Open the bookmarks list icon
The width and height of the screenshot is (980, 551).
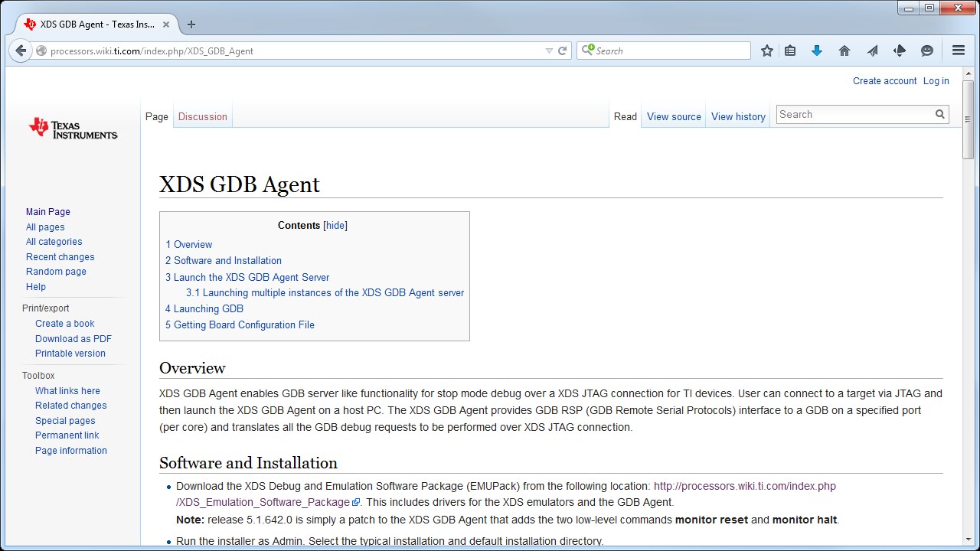pyautogui.click(x=790, y=51)
